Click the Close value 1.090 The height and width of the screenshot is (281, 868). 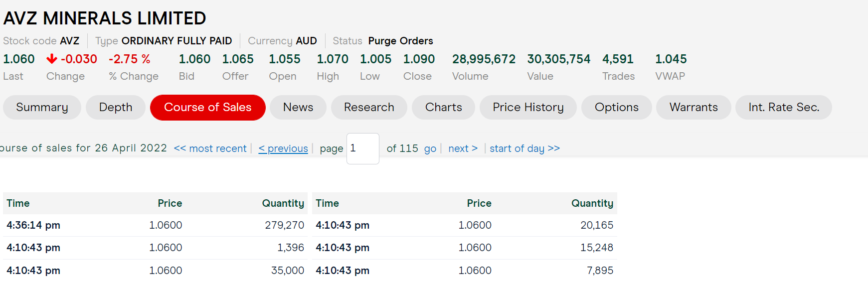pyautogui.click(x=419, y=59)
